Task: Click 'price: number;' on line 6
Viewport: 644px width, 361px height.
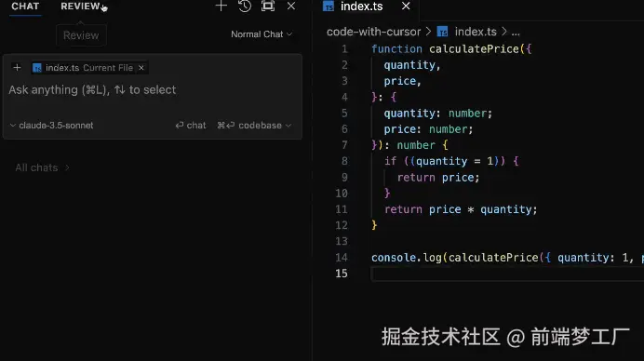Action: pyautogui.click(x=428, y=129)
